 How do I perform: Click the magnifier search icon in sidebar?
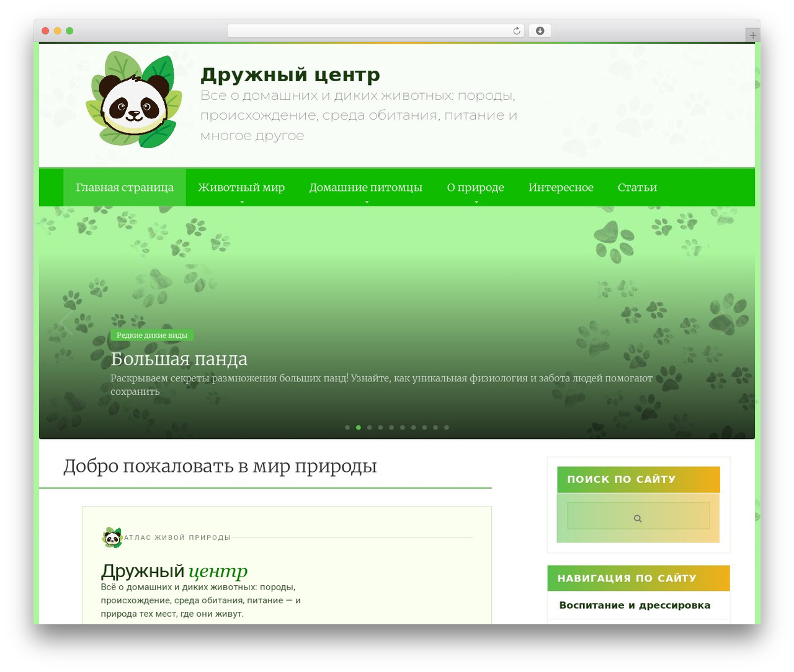[638, 518]
